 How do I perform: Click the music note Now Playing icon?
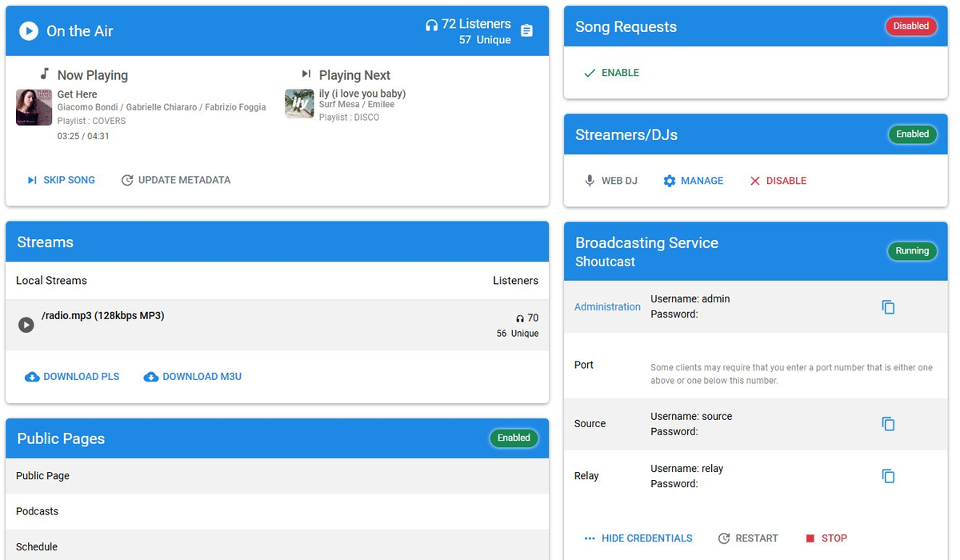pos(45,73)
